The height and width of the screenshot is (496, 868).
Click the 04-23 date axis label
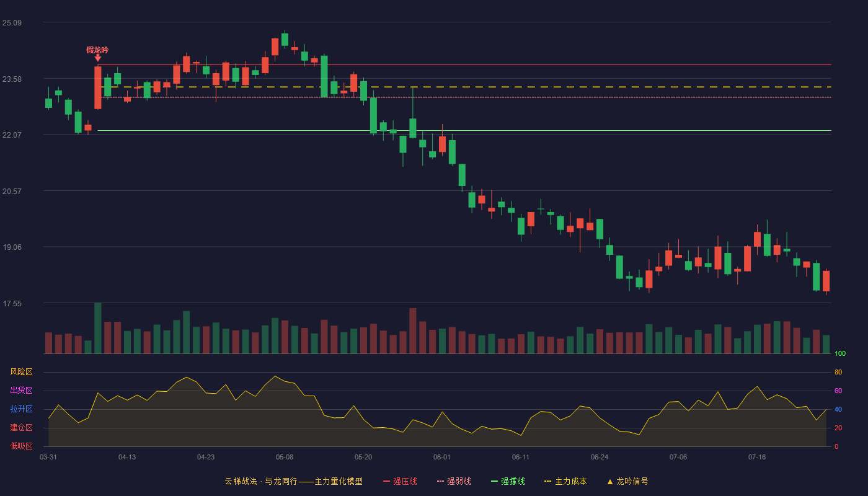(206, 457)
